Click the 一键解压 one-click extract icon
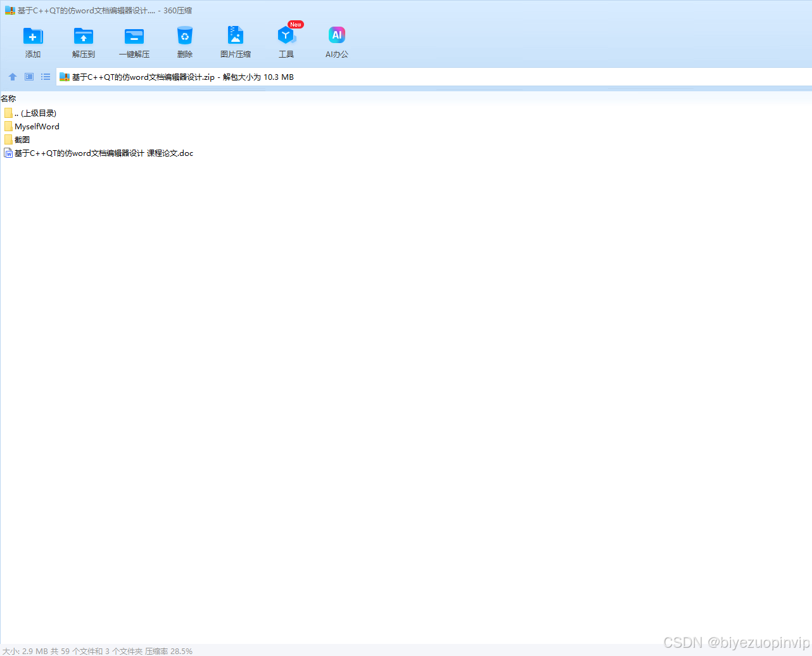812x656 pixels. (134, 36)
